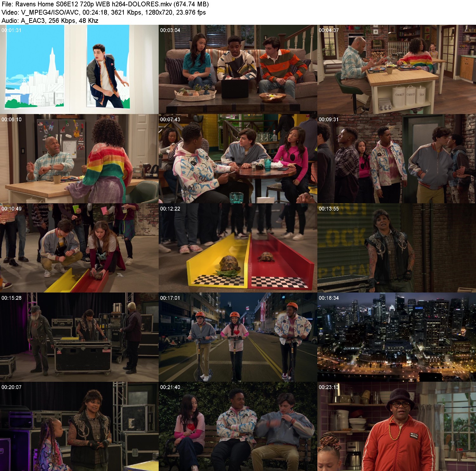This screenshot has height=471, width=476.
Task: Click the night skyline thumbnail at 00:18:34
Action: 397,337
